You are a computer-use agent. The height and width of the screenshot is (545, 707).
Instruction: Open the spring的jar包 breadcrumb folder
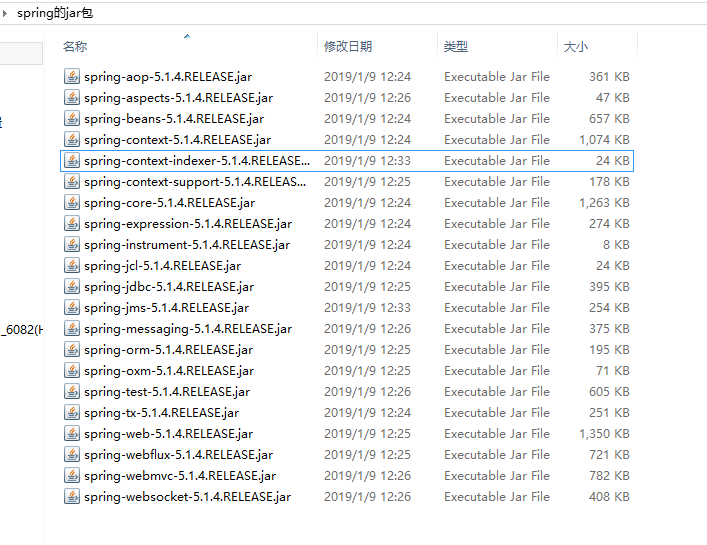click(x=55, y=13)
